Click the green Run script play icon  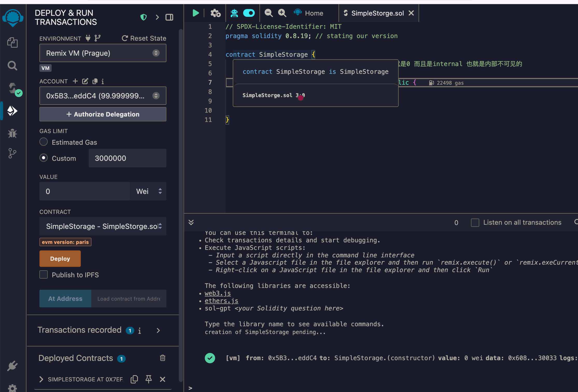coord(196,13)
